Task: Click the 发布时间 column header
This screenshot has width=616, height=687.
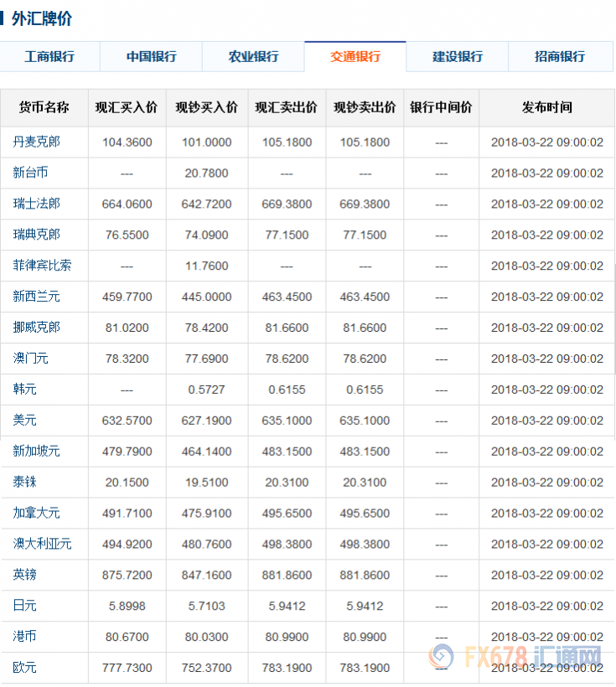Action: (x=547, y=108)
